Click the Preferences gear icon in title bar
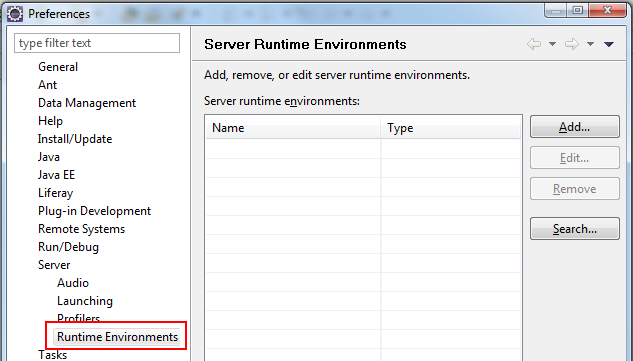Image resolution: width=633 pixels, height=361 pixels. click(15, 14)
